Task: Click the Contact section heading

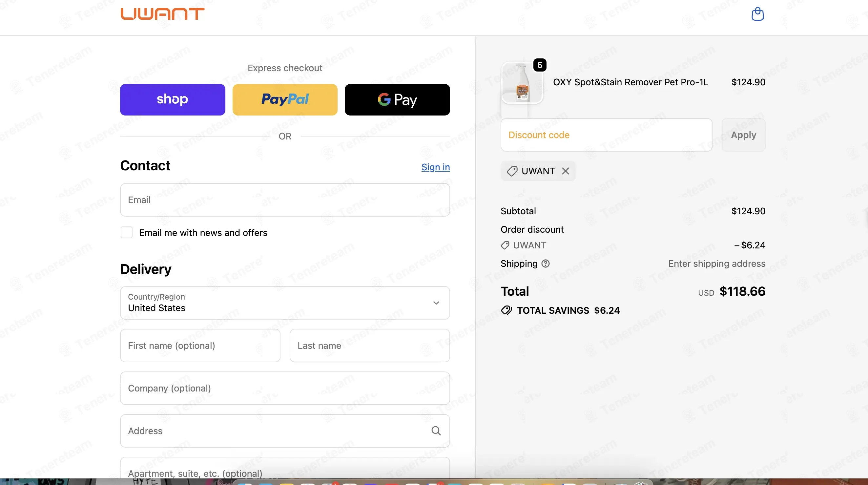Action: point(145,166)
